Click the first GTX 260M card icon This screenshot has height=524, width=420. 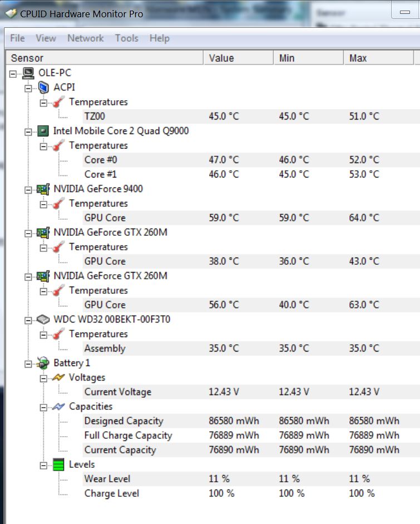click(x=43, y=233)
